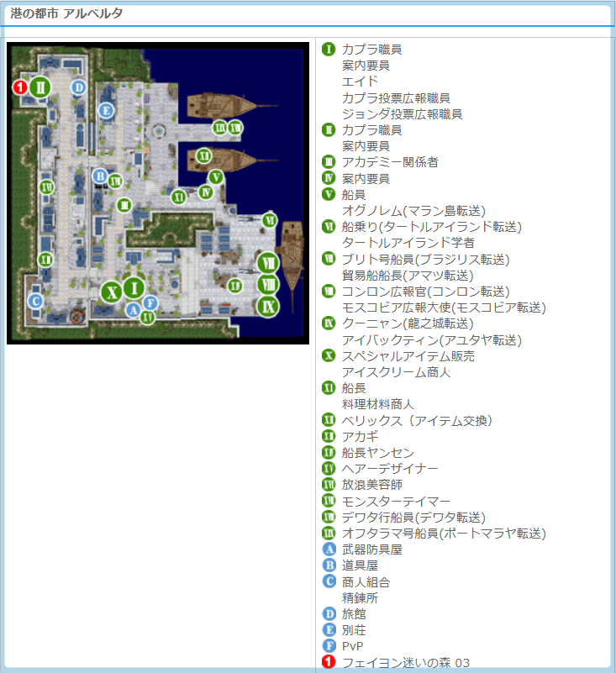Select blue marker D on the map
This screenshot has width=616, height=673.
(x=78, y=87)
